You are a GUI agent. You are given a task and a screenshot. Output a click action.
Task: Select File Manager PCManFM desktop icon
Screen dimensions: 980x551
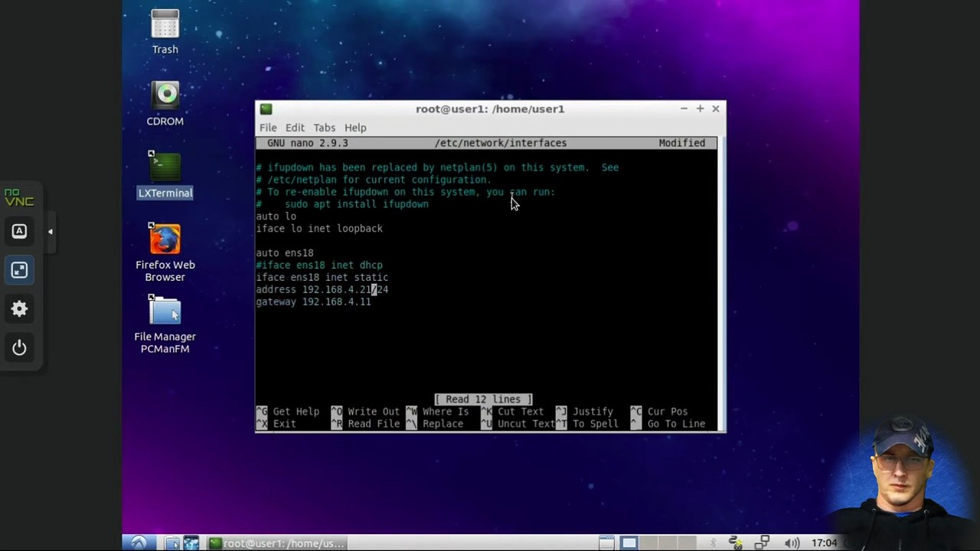coord(165,324)
